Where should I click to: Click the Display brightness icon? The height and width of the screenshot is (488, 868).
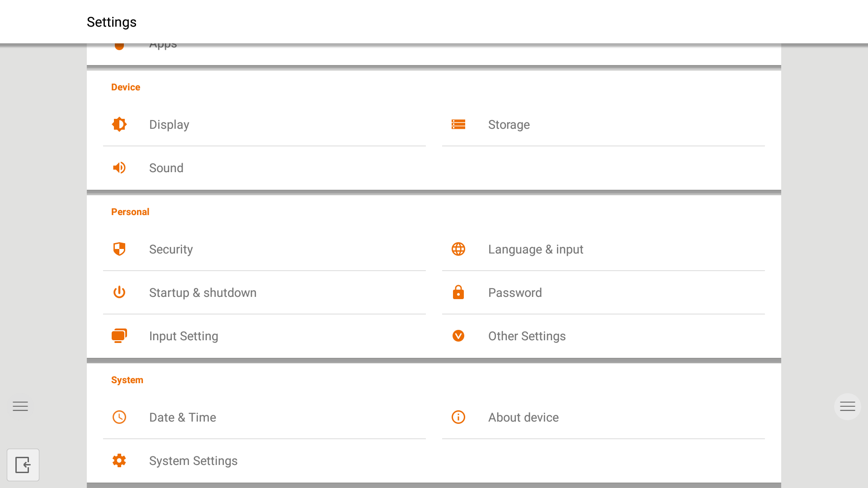[x=119, y=124]
